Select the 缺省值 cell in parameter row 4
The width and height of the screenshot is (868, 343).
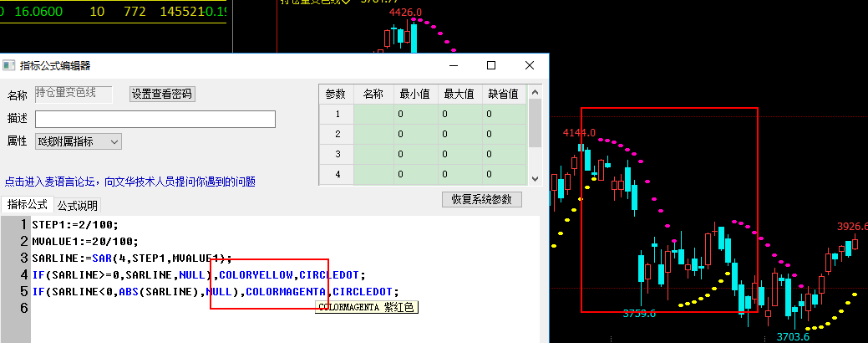tap(504, 174)
